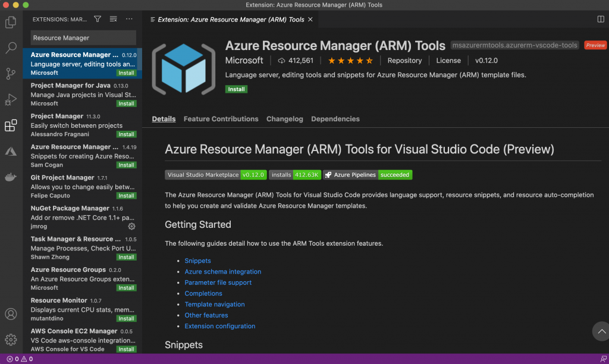This screenshot has height=364, width=609.
Task: Clear the extensions search results
Action: 113,19
